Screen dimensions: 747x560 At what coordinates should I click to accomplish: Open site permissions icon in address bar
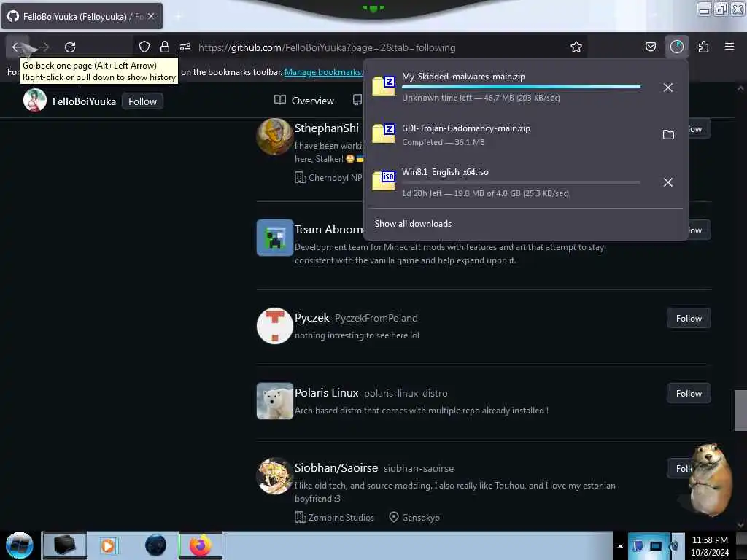(x=185, y=47)
